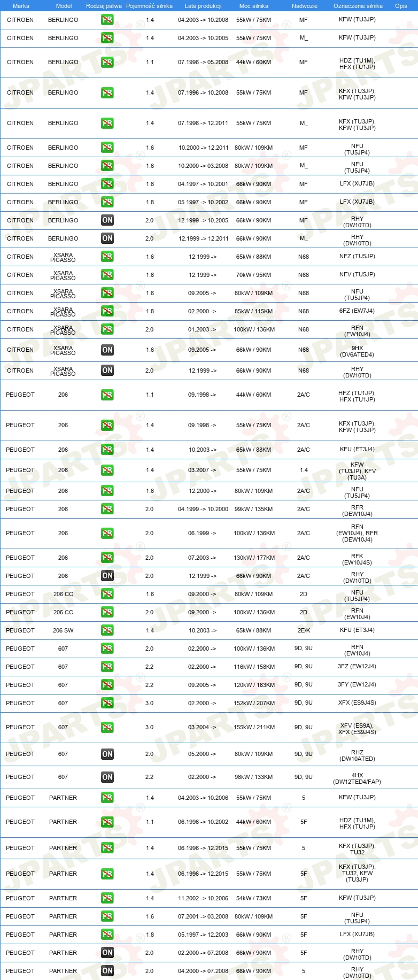The image size is (418, 980).
Task: Click the Opis column header
Action: click(x=401, y=6)
